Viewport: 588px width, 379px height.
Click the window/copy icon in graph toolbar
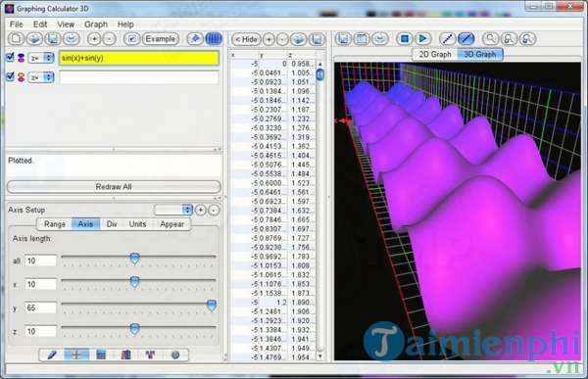click(x=362, y=38)
